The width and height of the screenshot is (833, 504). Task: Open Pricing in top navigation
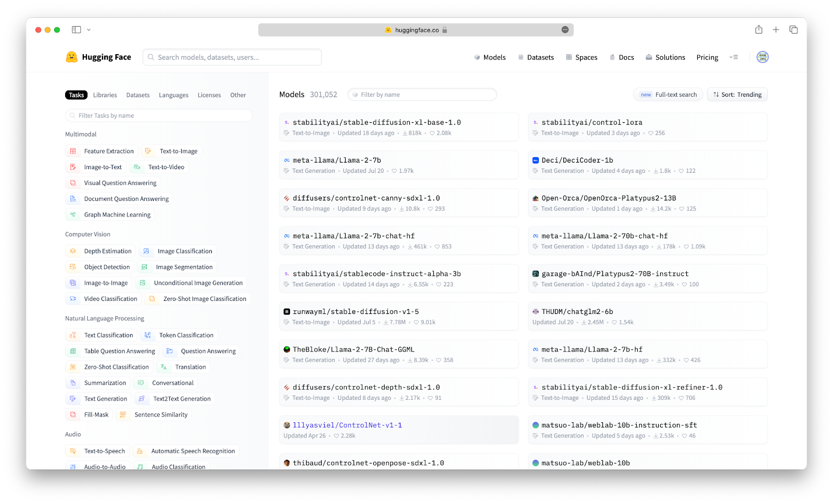708,57
